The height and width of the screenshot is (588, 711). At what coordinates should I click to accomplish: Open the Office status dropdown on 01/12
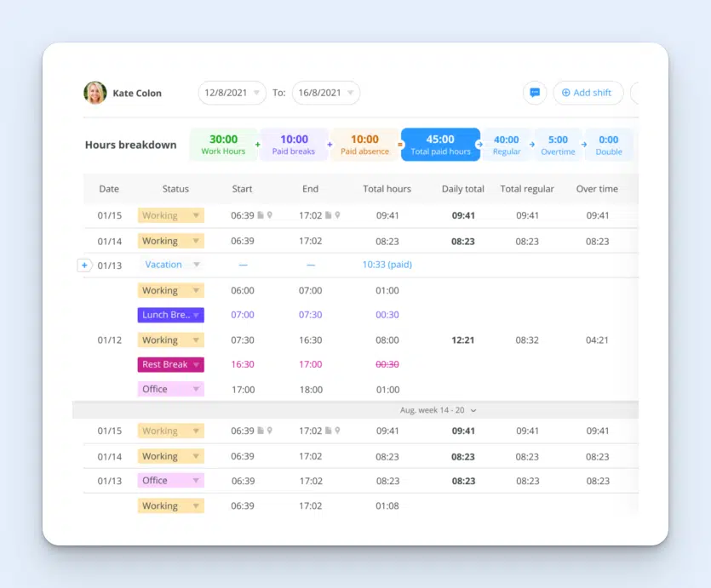click(x=170, y=388)
